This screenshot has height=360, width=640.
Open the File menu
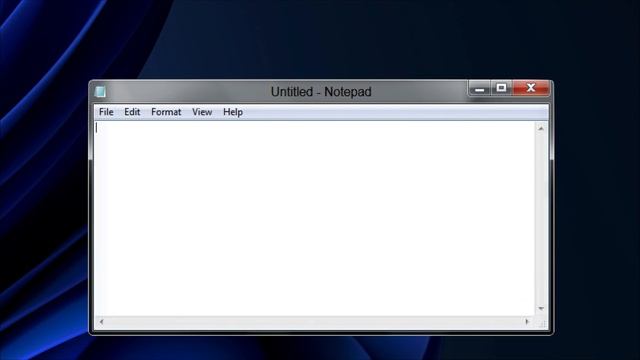[106, 112]
